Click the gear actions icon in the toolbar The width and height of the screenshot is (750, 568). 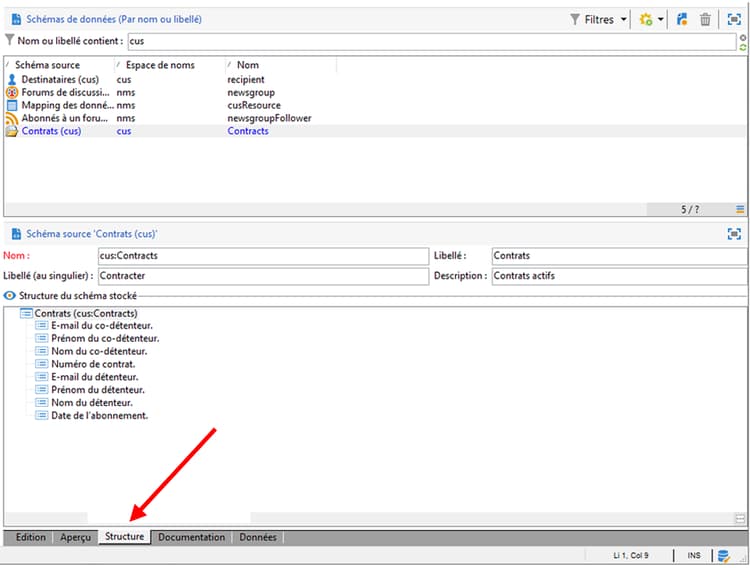[646, 20]
